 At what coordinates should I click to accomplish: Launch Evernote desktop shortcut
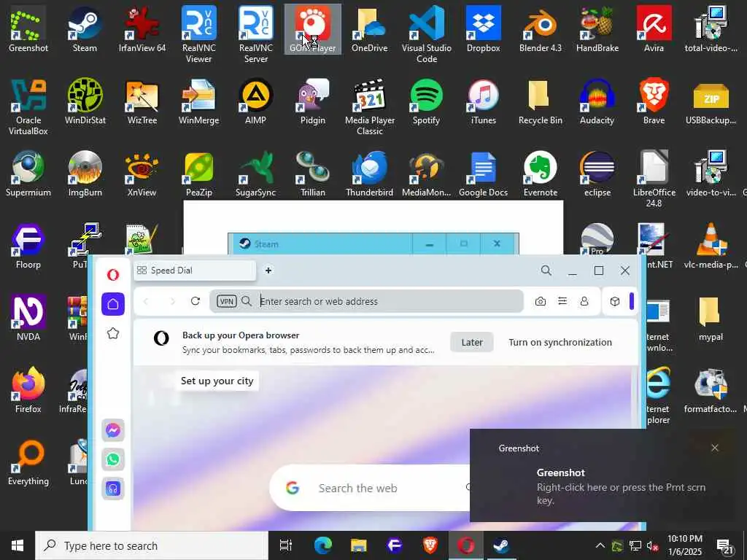click(x=541, y=174)
